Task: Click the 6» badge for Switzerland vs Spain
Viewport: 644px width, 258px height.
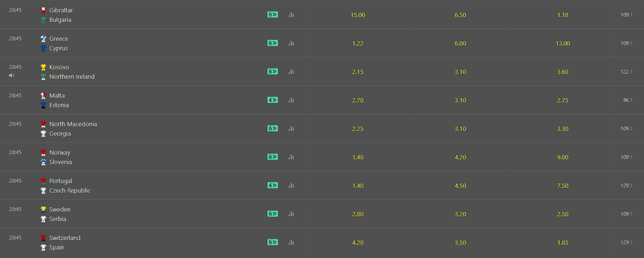Action: [x=272, y=242]
